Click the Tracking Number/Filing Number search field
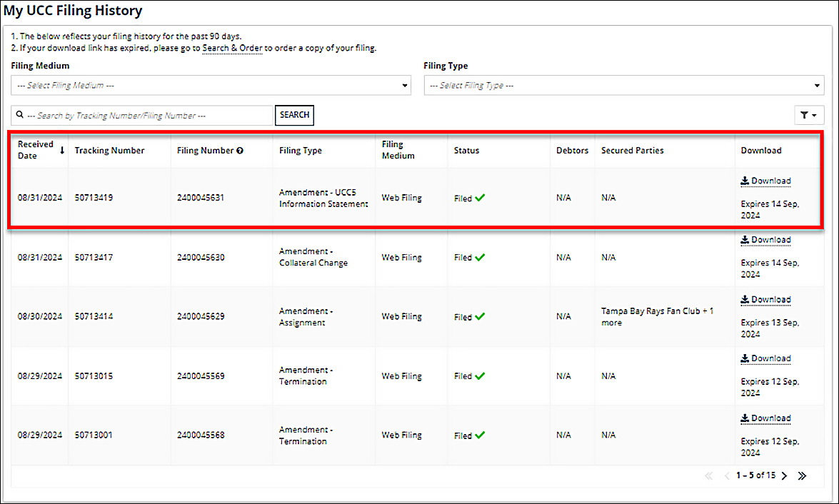Image resolution: width=839 pixels, height=504 pixels. (146, 116)
